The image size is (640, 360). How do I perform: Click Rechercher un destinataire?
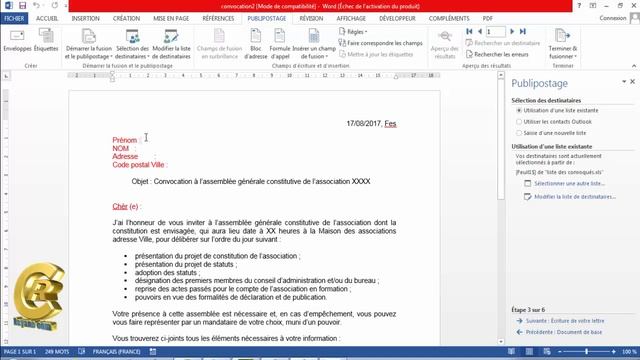click(503, 43)
